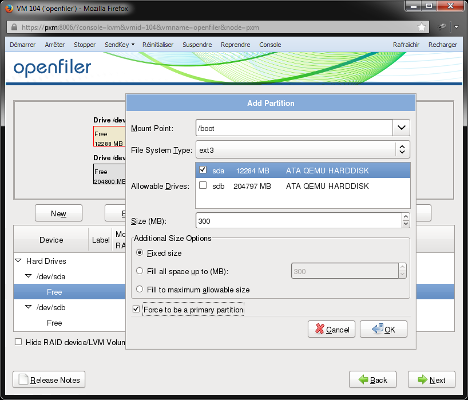The width and height of the screenshot is (468, 400).
Task: Toggle Force to be a primary partition
Action: click(136, 309)
